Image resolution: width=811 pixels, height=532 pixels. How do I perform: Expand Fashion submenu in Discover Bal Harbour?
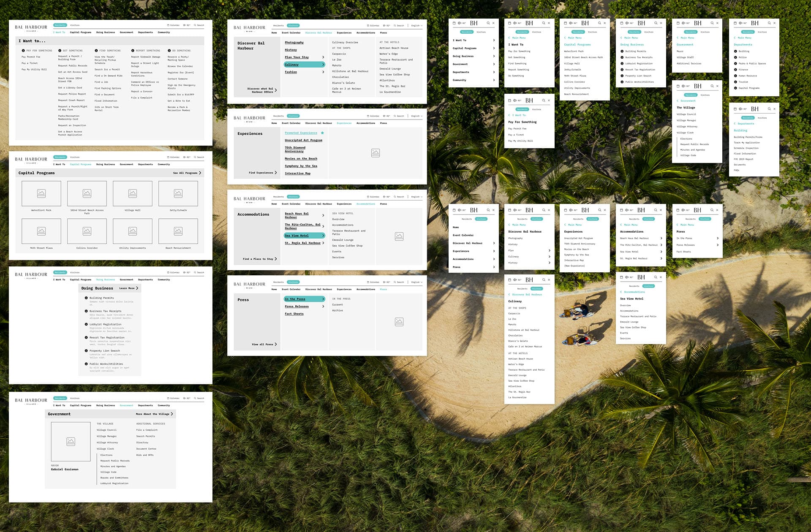click(323, 72)
